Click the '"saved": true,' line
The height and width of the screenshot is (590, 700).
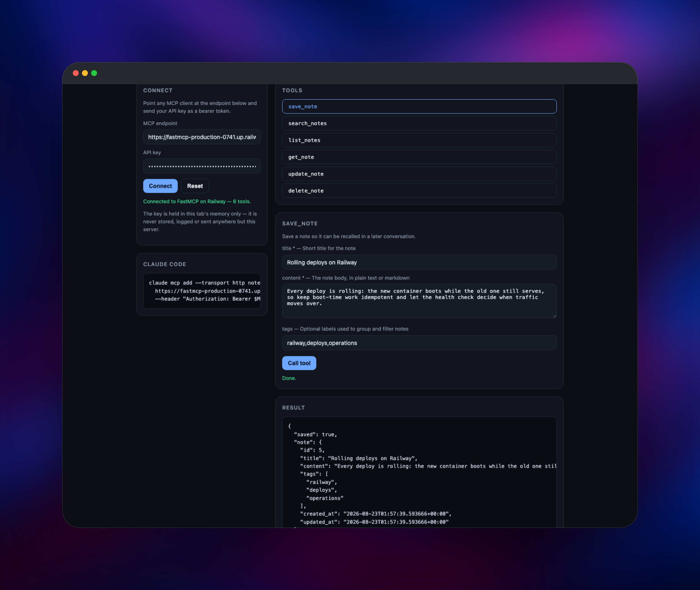click(316, 434)
